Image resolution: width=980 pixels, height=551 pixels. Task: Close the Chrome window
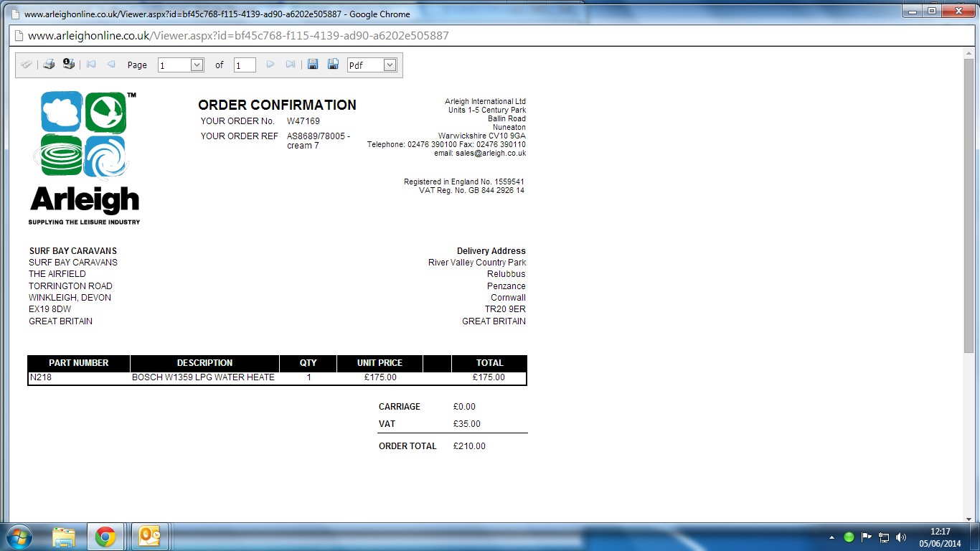pyautogui.click(x=958, y=11)
